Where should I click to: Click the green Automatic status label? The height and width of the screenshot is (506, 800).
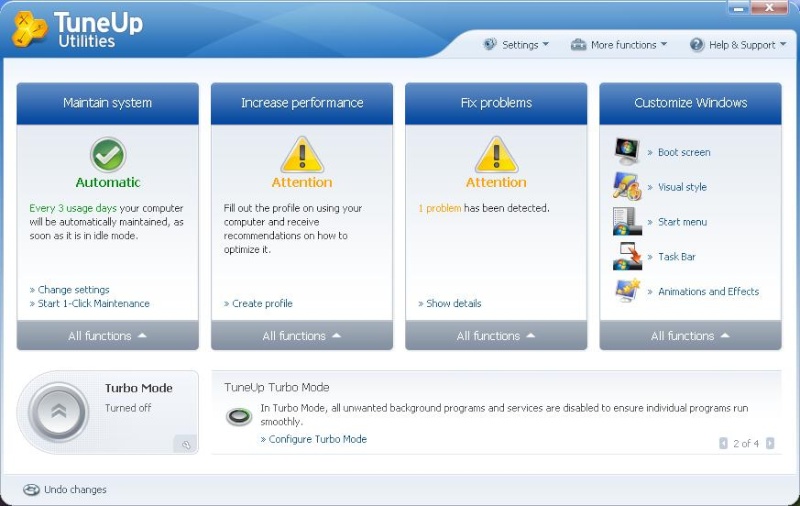(x=108, y=182)
